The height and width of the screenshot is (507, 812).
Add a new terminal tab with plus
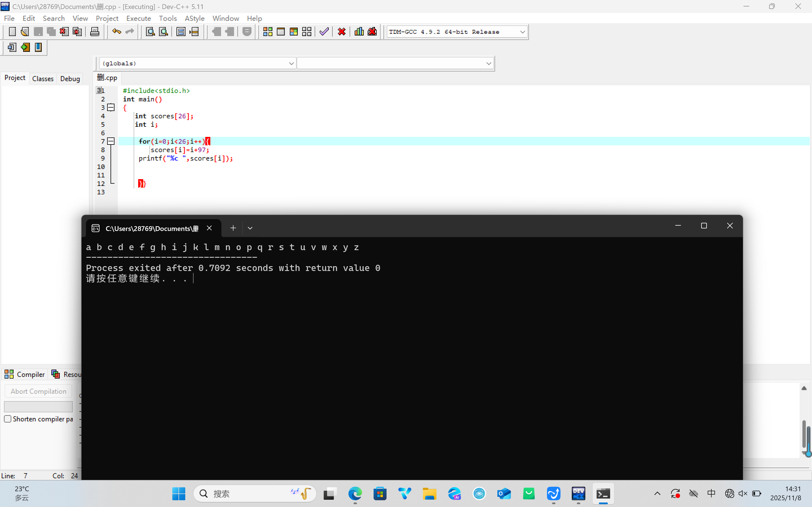pos(233,228)
